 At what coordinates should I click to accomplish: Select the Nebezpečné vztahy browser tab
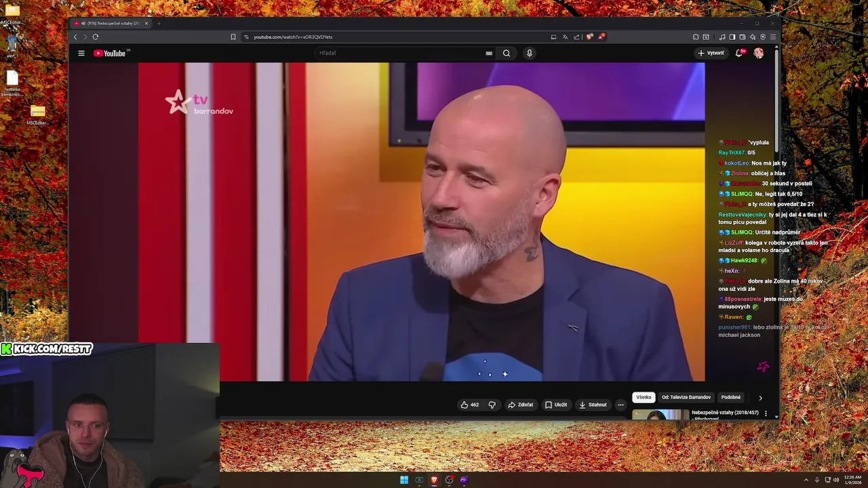pyautogui.click(x=112, y=23)
